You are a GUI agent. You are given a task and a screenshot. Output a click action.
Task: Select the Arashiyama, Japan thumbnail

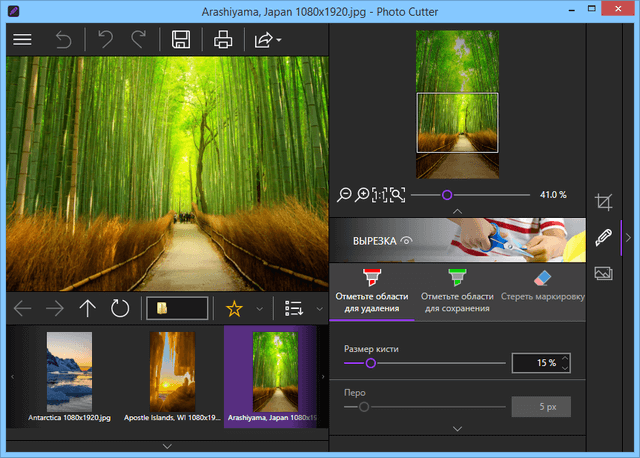(x=270, y=376)
